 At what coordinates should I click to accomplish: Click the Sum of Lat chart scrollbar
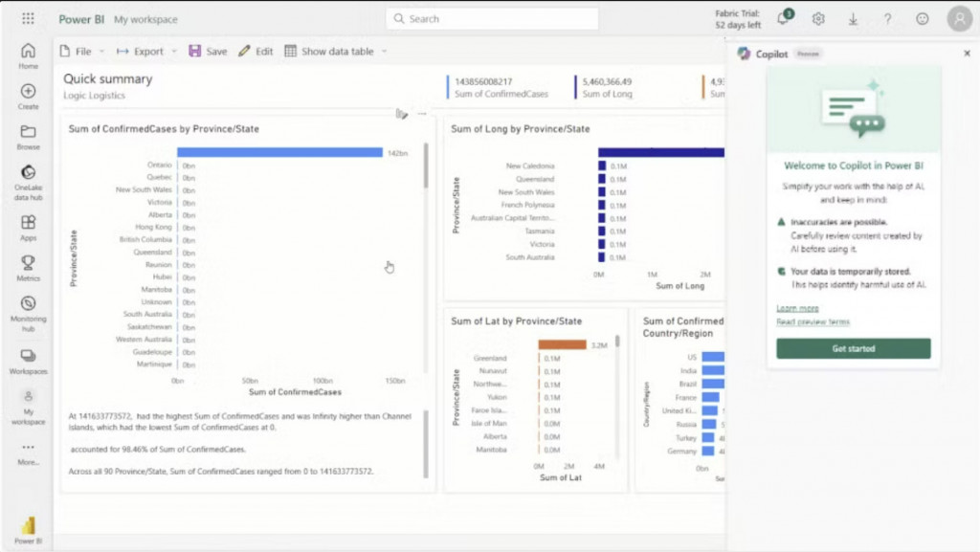click(617, 341)
